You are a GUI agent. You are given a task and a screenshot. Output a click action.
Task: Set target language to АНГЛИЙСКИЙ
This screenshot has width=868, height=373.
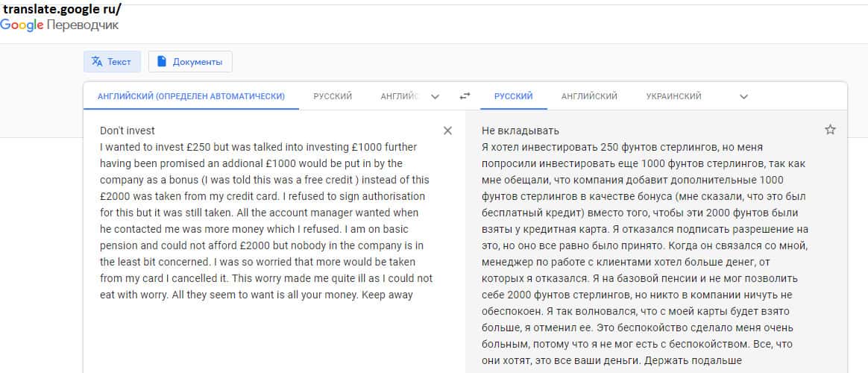[x=589, y=96]
